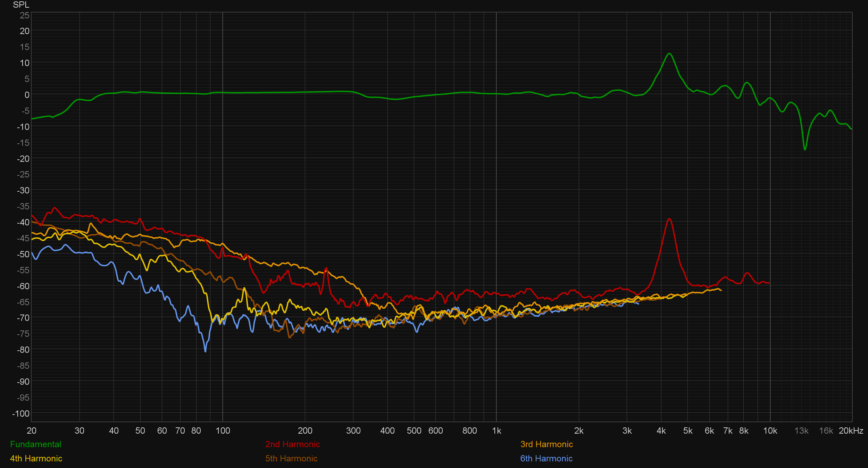Click the 20kHz label on frequency axis

(851, 431)
